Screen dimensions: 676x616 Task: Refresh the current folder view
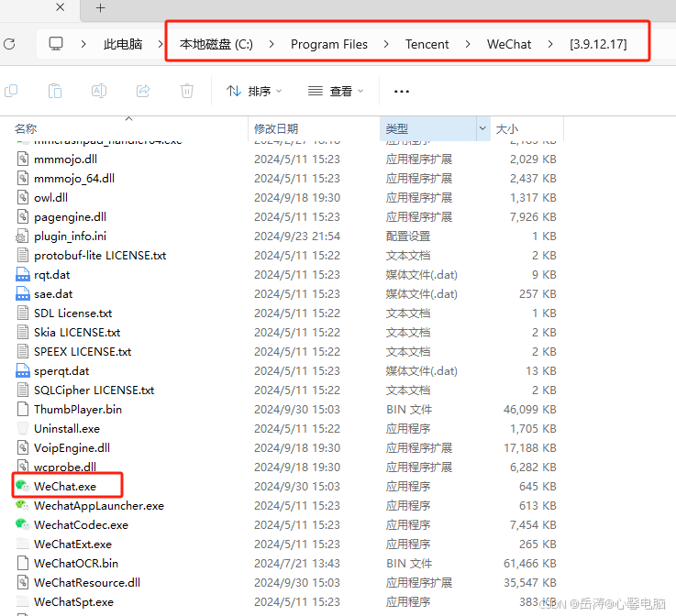coord(9,44)
